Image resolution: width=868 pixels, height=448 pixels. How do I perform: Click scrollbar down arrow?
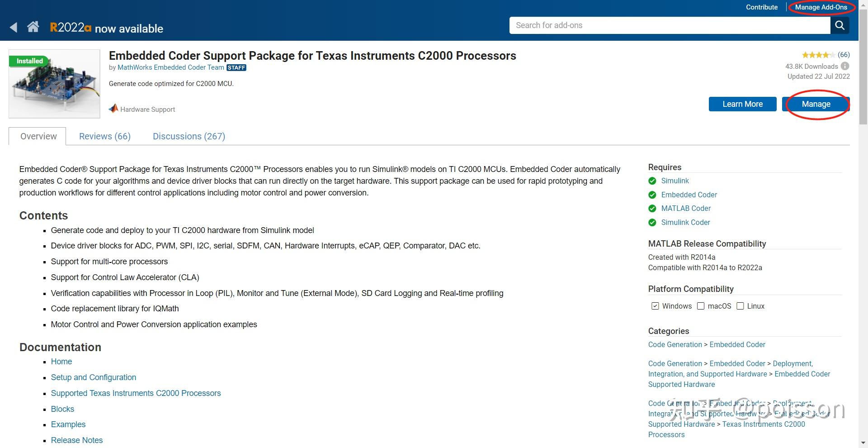(863, 443)
